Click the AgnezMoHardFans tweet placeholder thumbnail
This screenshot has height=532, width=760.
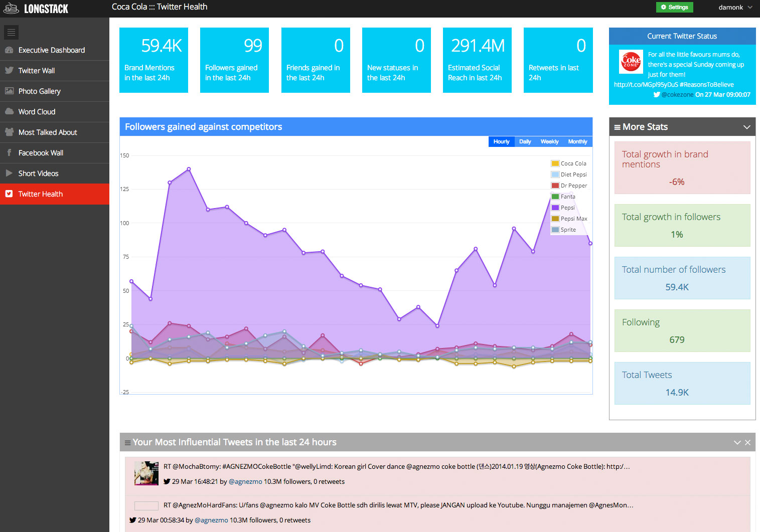(146, 506)
